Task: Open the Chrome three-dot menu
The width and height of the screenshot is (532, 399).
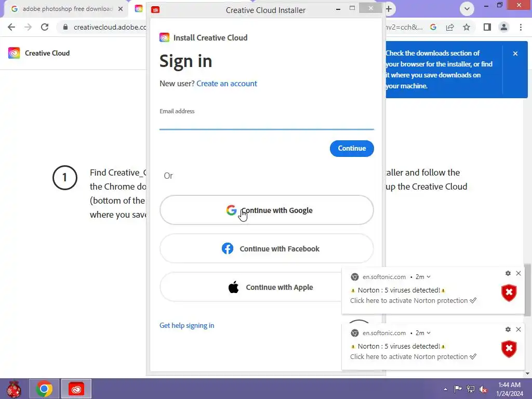Action: pos(521,27)
